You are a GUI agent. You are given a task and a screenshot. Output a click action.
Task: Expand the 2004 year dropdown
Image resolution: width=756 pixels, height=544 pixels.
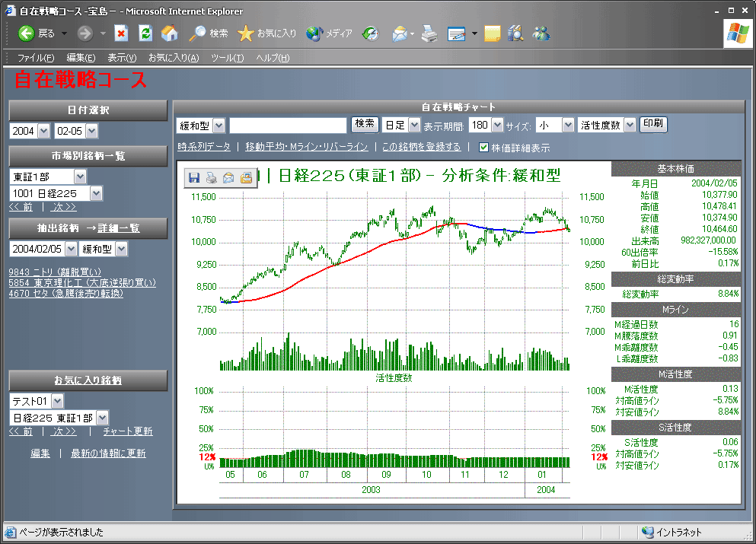(x=43, y=131)
